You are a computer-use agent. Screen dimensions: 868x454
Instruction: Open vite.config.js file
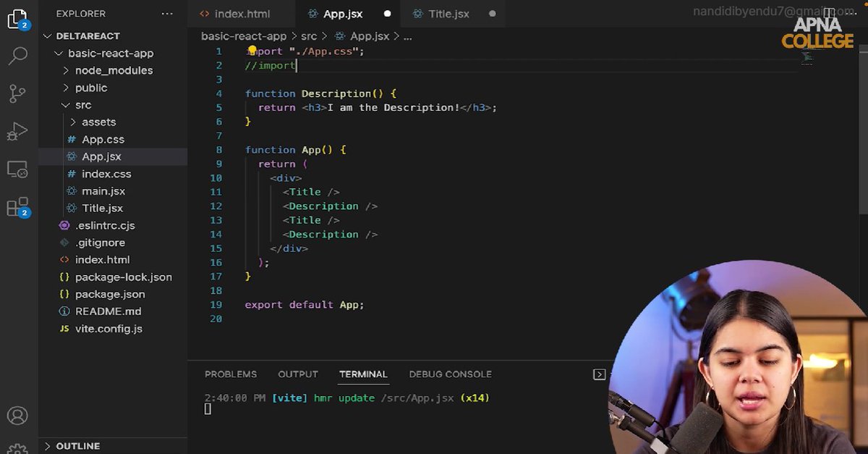[x=113, y=329]
